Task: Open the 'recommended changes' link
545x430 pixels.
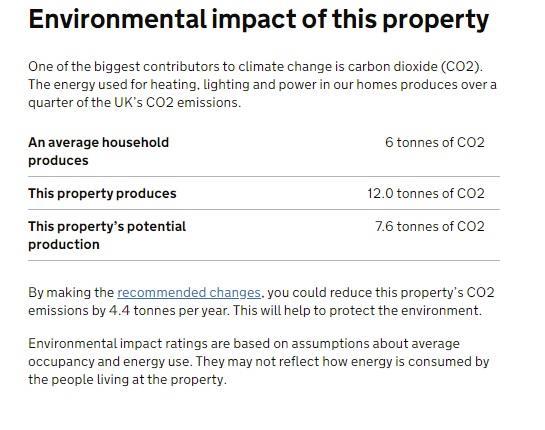Action: [189, 293]
